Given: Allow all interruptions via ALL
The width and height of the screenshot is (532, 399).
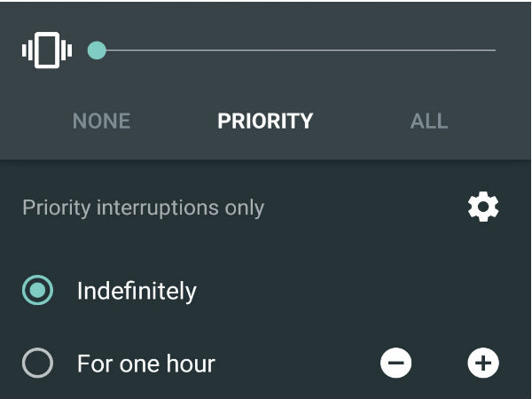Looking at the screenshot, I should [x=429, y=121].
